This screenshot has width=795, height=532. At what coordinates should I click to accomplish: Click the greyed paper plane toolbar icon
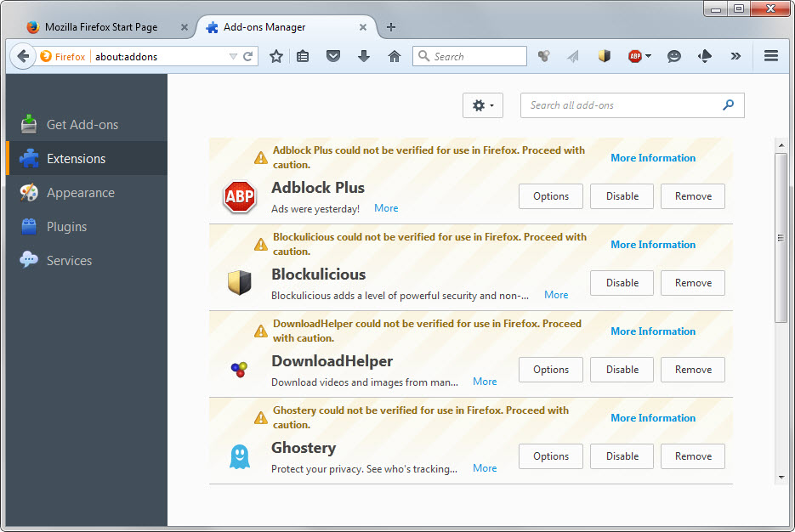pos(573,56)
